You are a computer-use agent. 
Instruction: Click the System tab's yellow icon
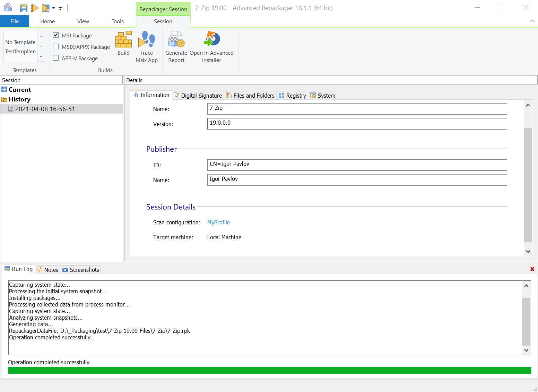click(x=313, y=96)
